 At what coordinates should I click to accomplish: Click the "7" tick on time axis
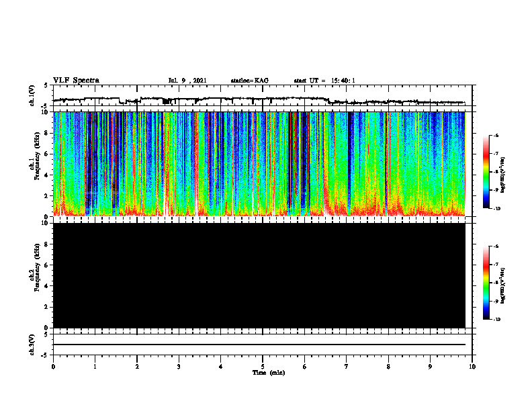click(347, 367)
